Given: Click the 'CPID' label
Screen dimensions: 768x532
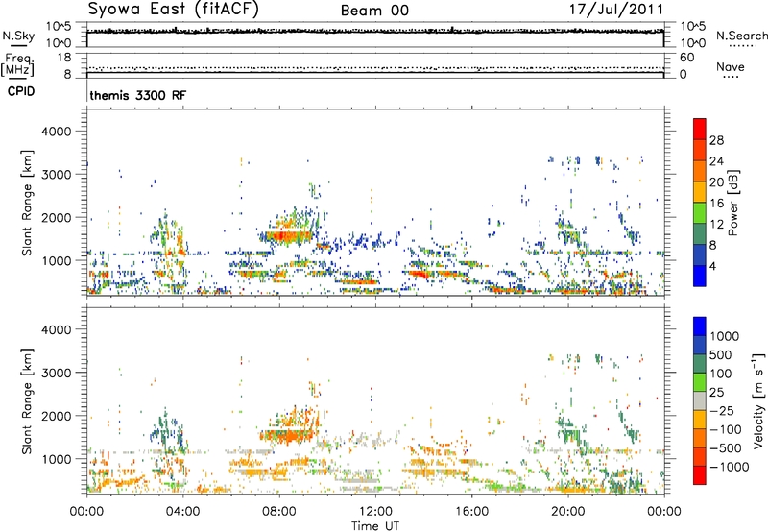Looking at the screenshot, I should 21,91.
